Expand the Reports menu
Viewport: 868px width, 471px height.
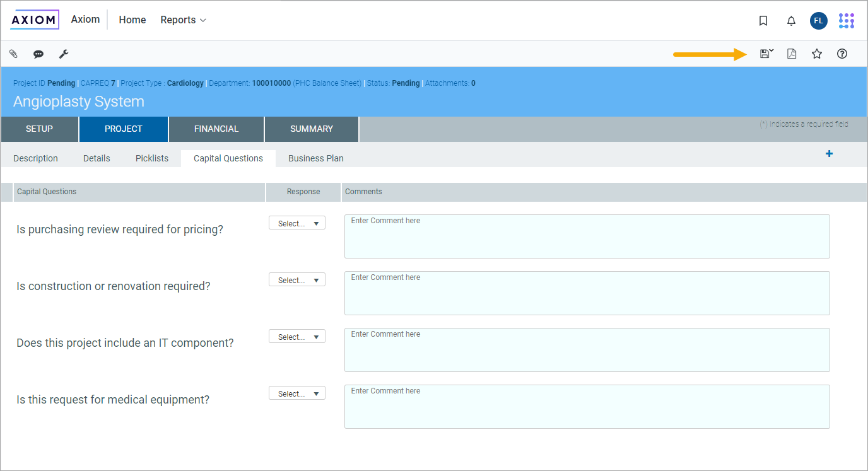(183, 20)
